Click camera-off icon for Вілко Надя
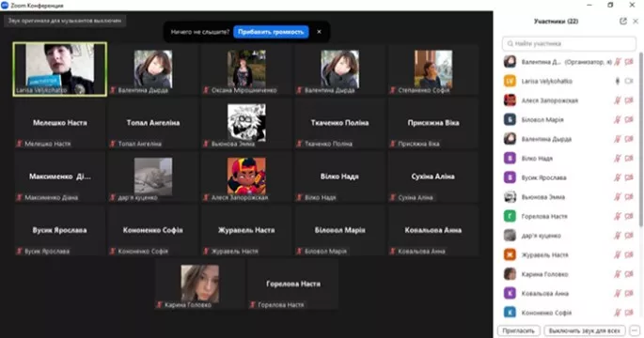 click(629, 159)
